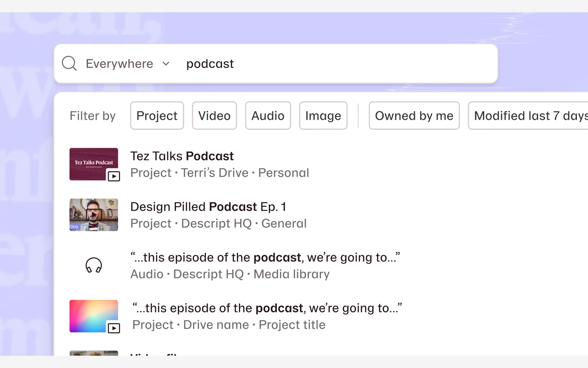
Task: Click the Filter by label
Action: (x=93, y=116)
